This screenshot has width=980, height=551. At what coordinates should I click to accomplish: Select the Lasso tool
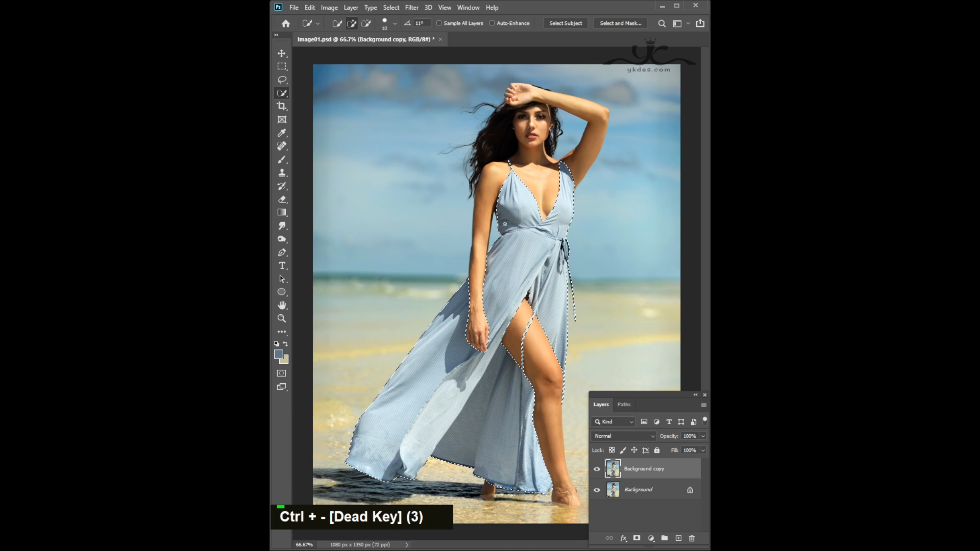point(281,80)
